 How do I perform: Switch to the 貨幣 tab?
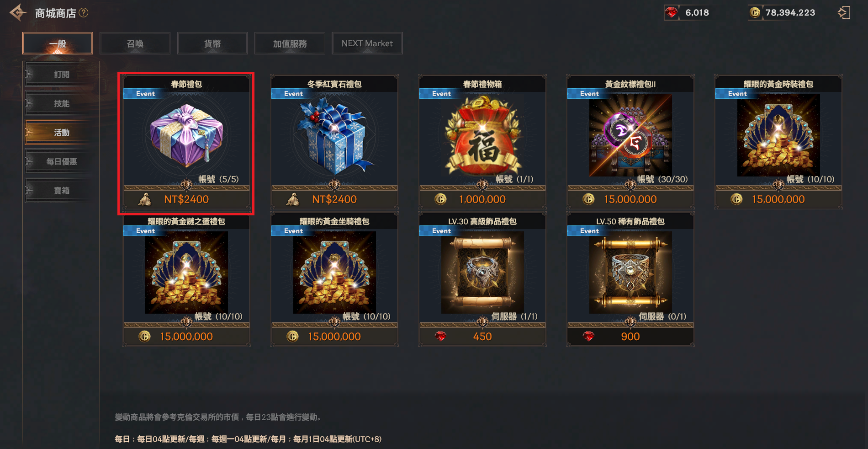(212, 43)
